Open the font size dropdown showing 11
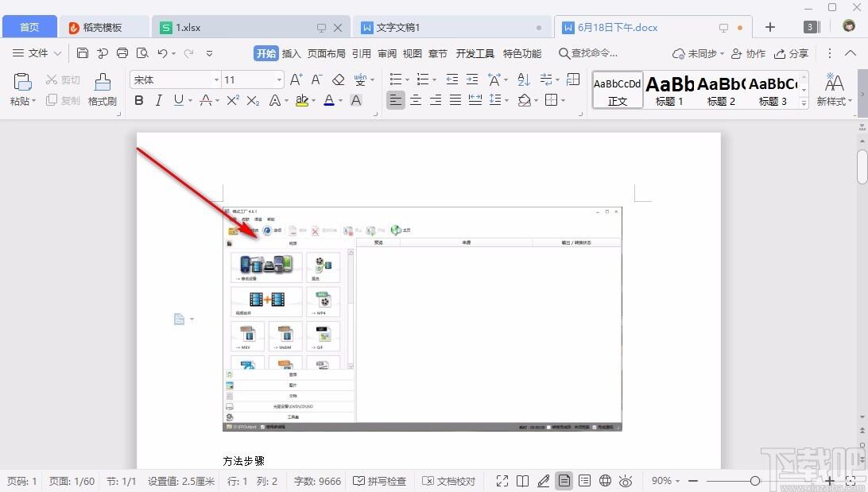Viewport: 868px width, 492px height. point(253,79)
